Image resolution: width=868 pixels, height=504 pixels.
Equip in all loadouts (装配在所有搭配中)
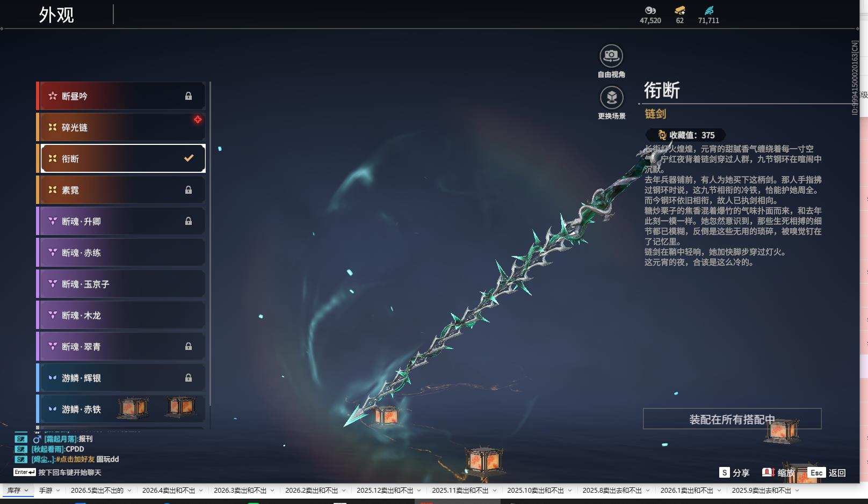732,419
